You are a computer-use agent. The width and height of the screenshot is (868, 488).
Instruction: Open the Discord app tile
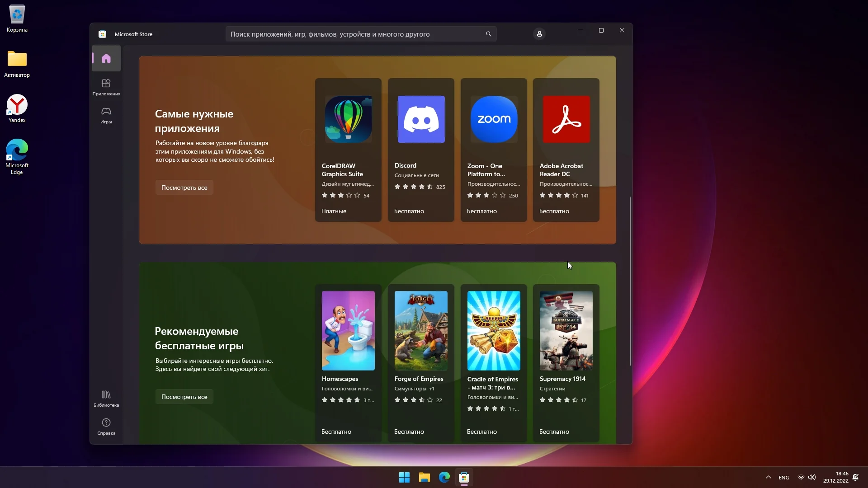421,150
